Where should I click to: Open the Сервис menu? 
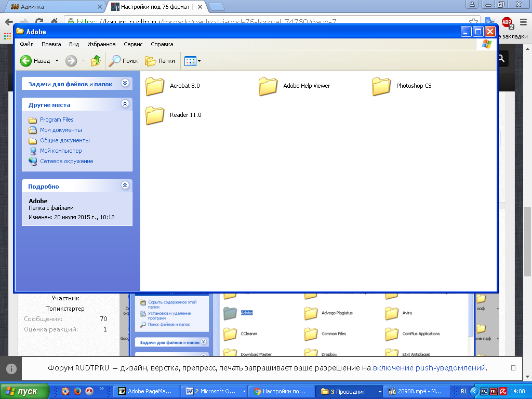pyautogui.click(x=133, y=44)
